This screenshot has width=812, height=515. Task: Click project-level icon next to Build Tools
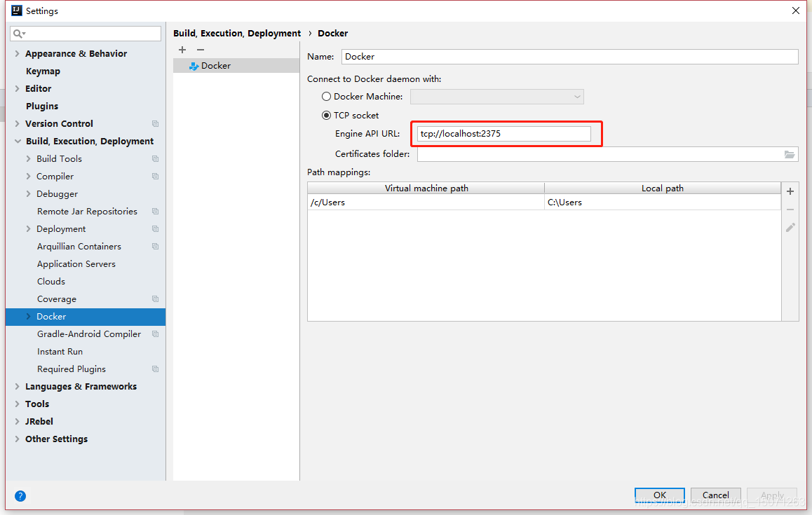coord(155,159)
